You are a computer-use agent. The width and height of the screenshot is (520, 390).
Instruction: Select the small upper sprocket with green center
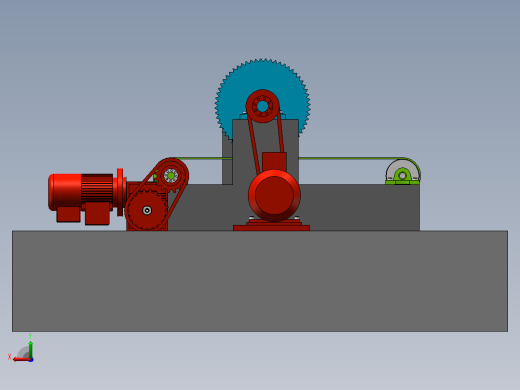coord(171,176)
